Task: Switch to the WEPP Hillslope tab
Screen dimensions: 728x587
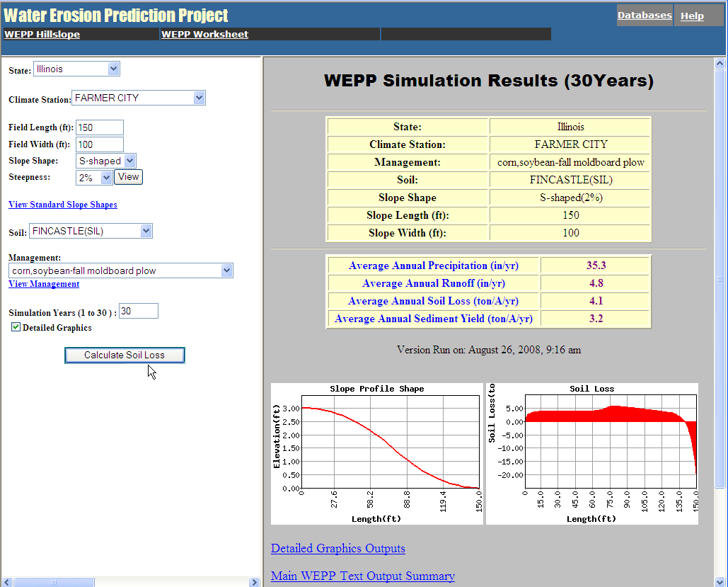Action: click(42, 35)
